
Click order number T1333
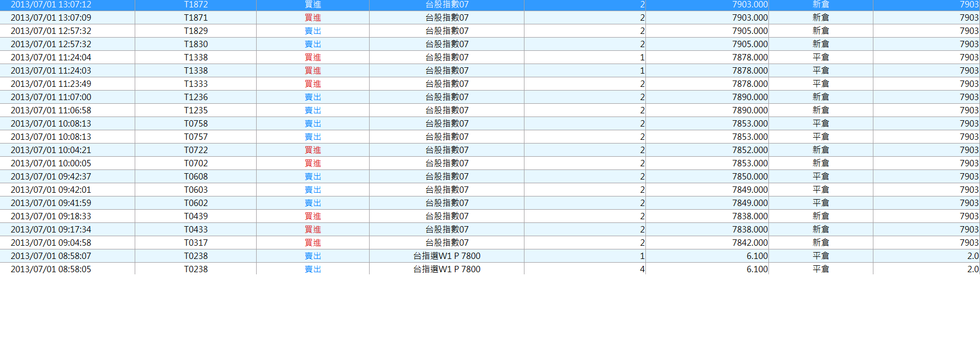point(196,84)
